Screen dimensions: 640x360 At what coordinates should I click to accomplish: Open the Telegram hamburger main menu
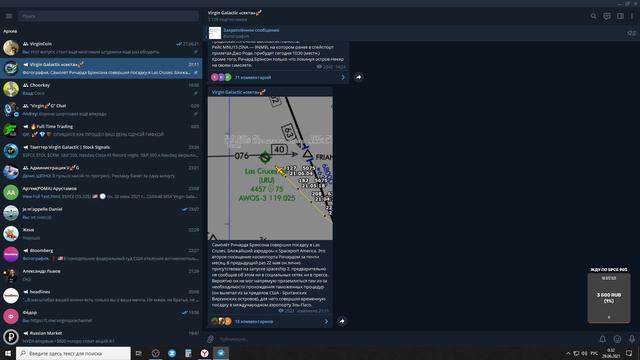point(9,16)
